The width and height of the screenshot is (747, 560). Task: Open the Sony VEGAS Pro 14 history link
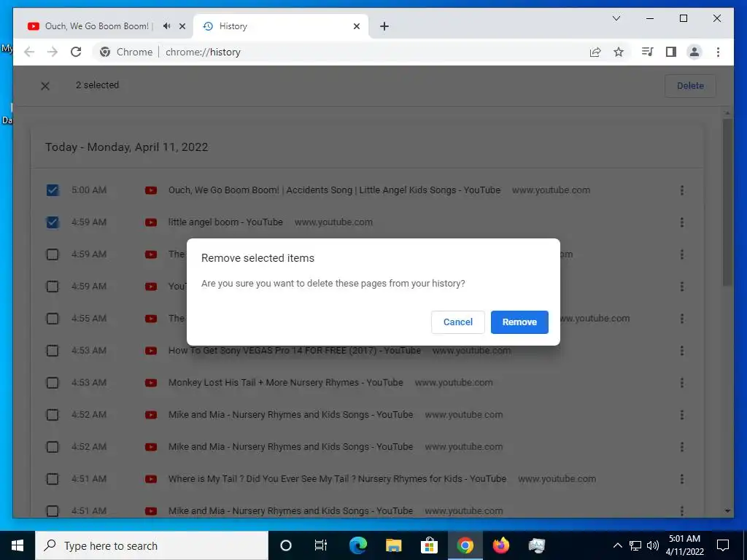point(295,351)
